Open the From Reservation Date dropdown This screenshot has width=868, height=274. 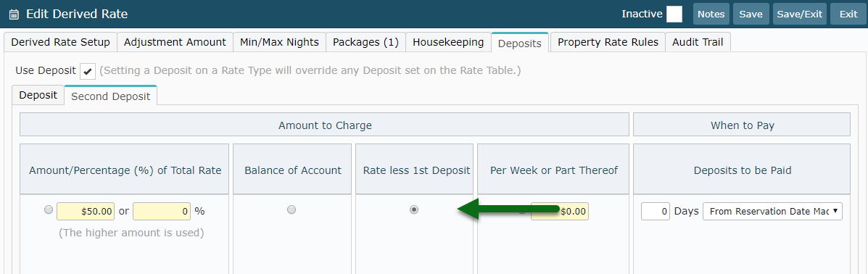[772, 211]
